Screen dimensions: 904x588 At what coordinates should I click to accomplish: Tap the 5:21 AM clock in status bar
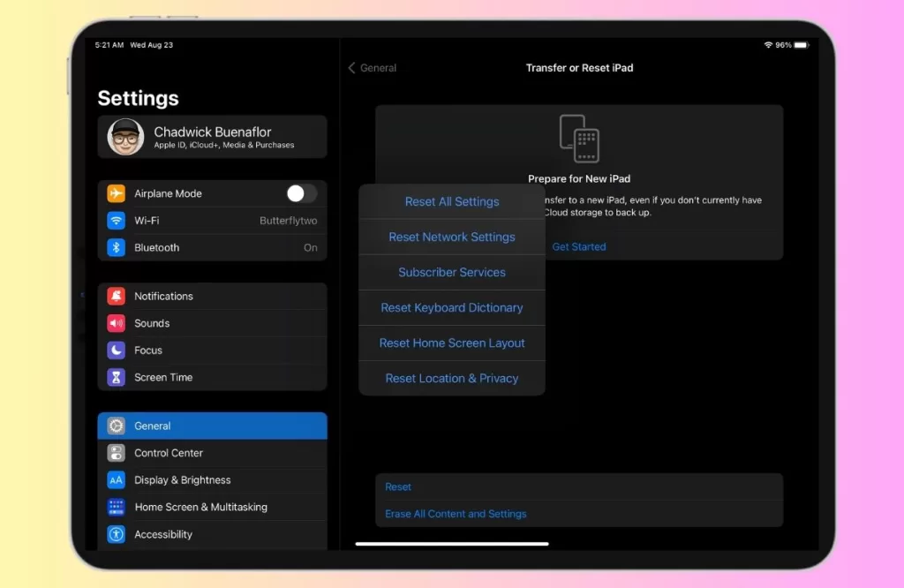109,45
